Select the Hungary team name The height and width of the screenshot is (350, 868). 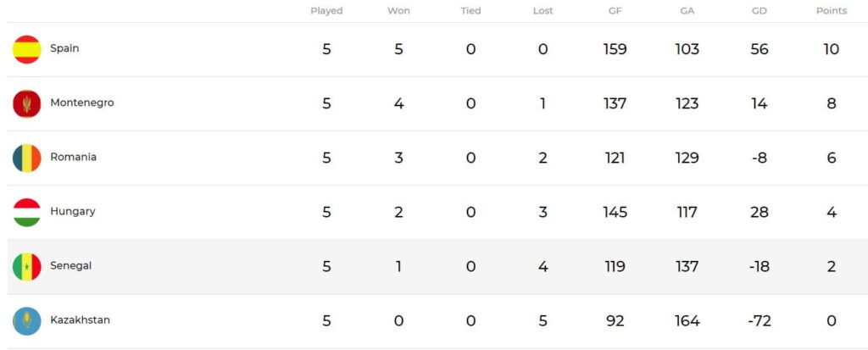[73, 211]
